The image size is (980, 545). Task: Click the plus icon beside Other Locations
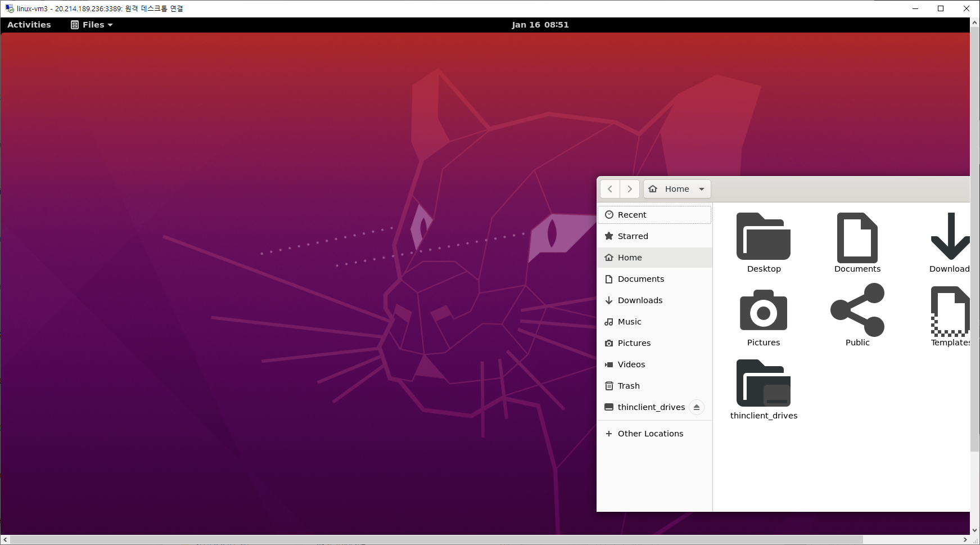pos(609,434)
